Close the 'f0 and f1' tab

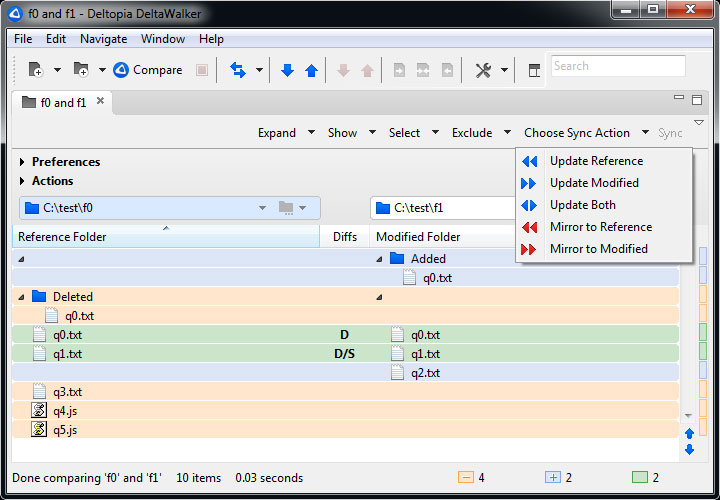tap(100, 101)
